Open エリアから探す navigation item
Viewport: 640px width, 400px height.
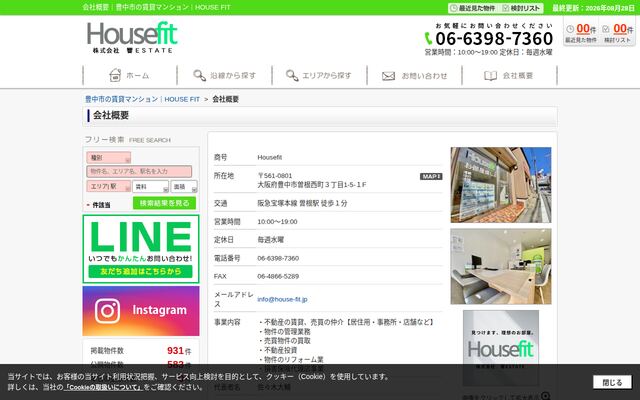pos(319,76)
